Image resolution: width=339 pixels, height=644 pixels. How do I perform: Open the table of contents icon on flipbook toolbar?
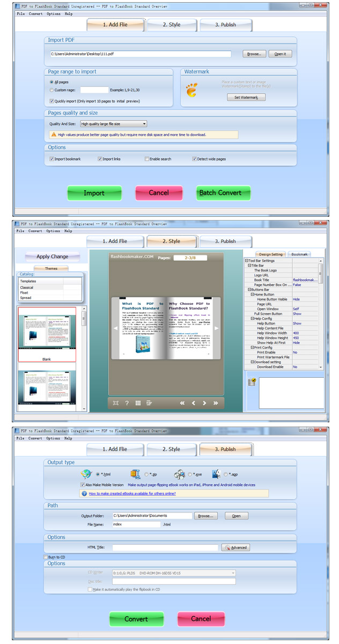(149, 402)
